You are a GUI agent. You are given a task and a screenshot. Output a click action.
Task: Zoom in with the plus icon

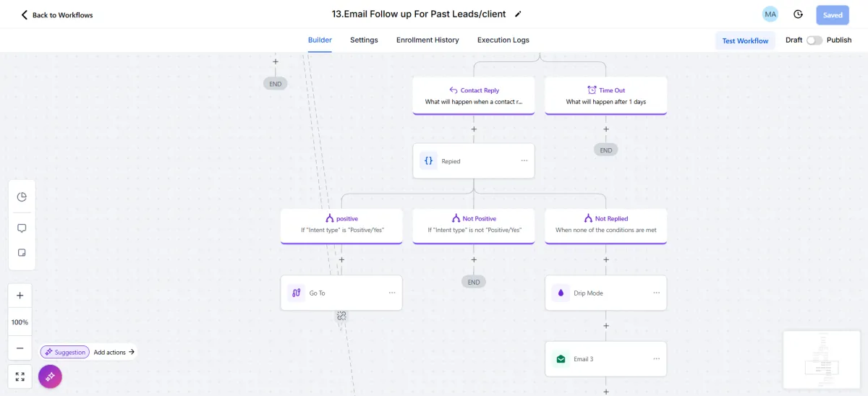click(x=20, y=296)
